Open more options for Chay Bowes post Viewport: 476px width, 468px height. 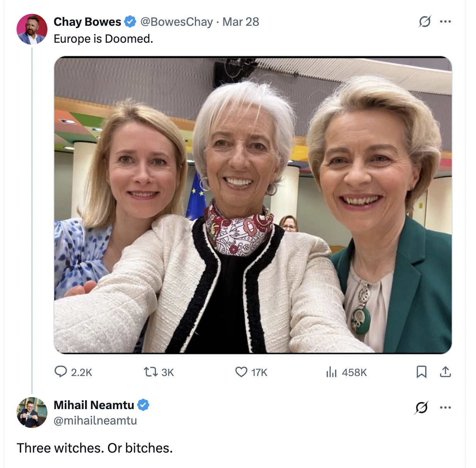click(445, 22)
